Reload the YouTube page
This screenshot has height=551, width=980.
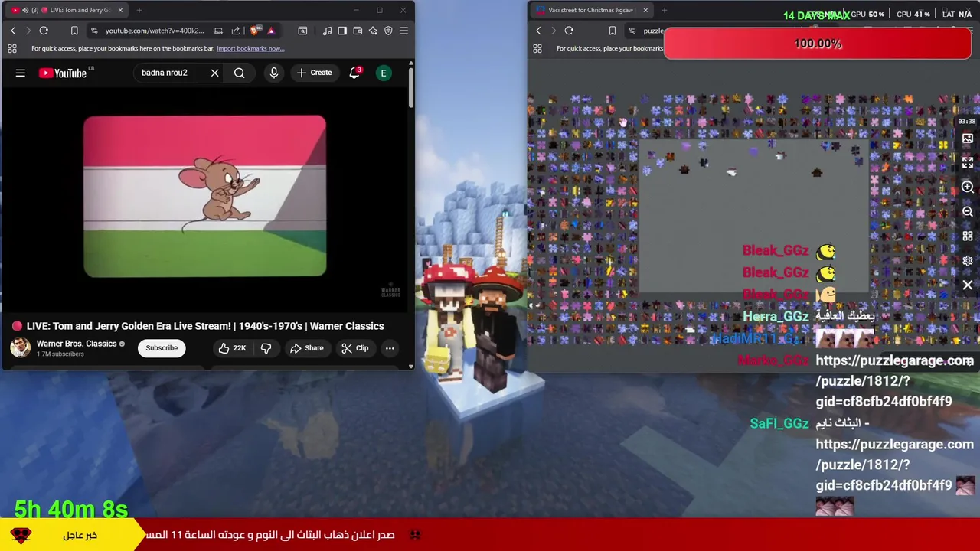pyautogui.click(x=44, y=31)
